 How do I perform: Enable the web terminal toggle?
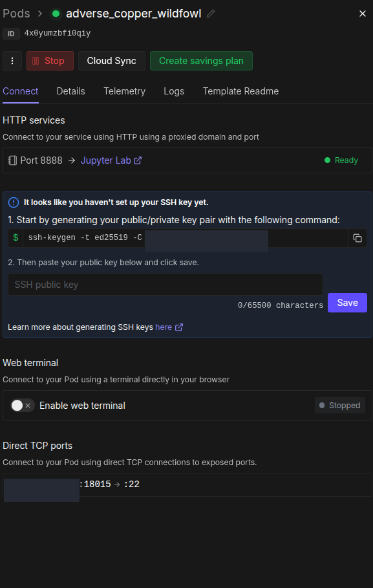click(x=23, y=406)
